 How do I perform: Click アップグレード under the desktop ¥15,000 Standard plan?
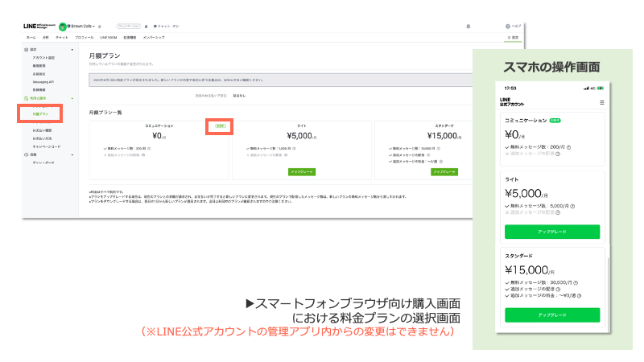(444, 171)
